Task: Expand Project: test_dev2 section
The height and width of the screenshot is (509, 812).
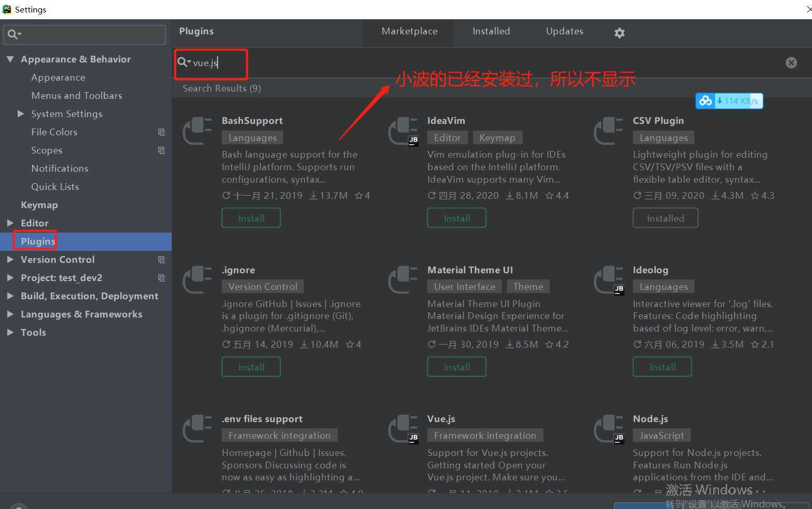Action: (x=10, y=277)
